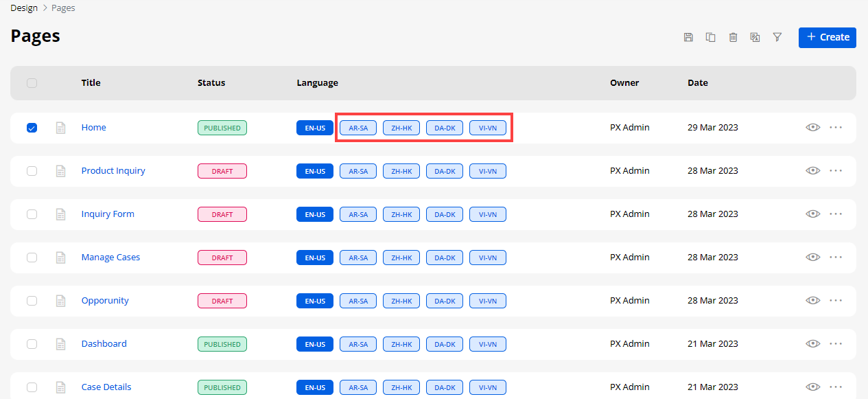Click the Save icon in toolbar
868x399 pixels.
(x=688, y=37)
